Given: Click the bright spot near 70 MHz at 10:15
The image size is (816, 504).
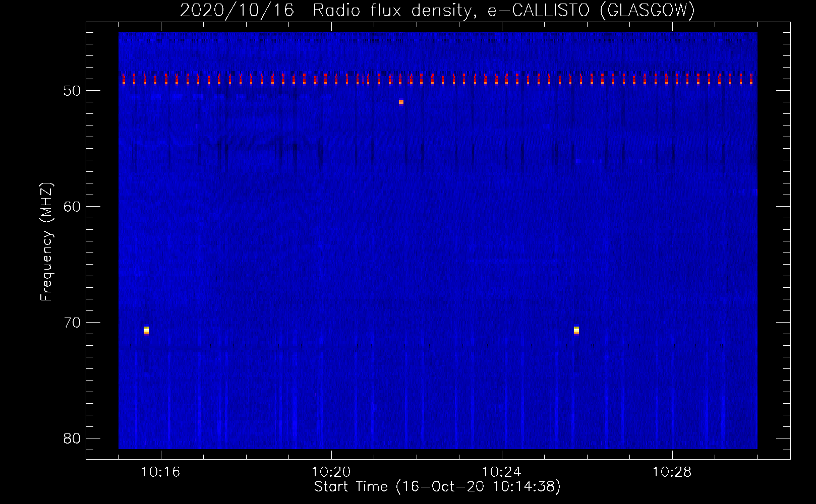Looking at the screenshot, I should click(146, 330).
